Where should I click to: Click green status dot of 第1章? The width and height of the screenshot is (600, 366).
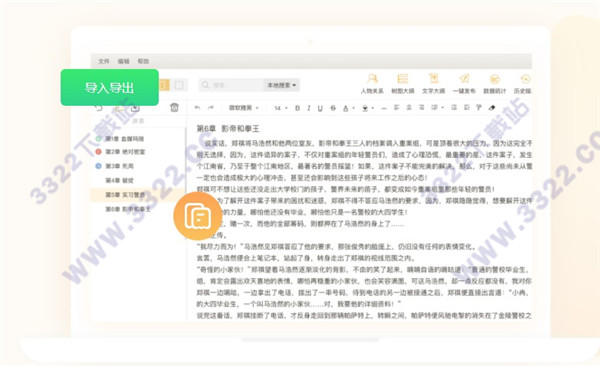pyautogui.click(x=98, y=139)
